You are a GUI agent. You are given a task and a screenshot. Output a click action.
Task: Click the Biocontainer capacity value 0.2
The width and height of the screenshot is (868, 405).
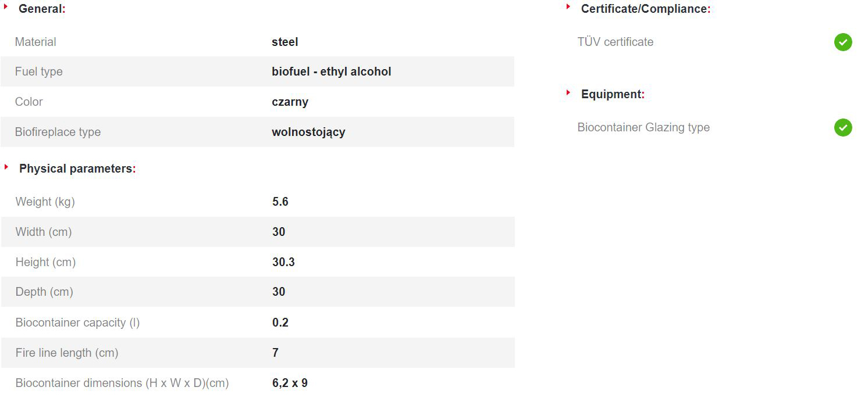280,322
